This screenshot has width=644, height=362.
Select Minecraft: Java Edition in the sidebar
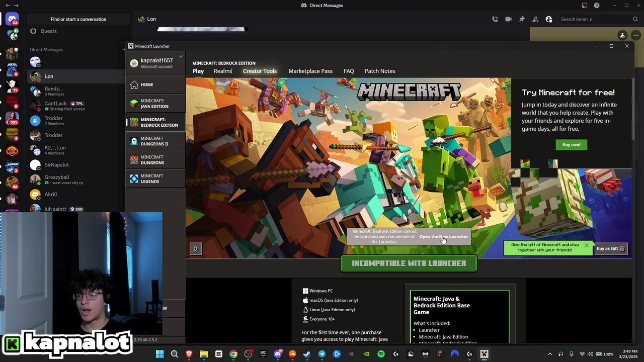155,104
